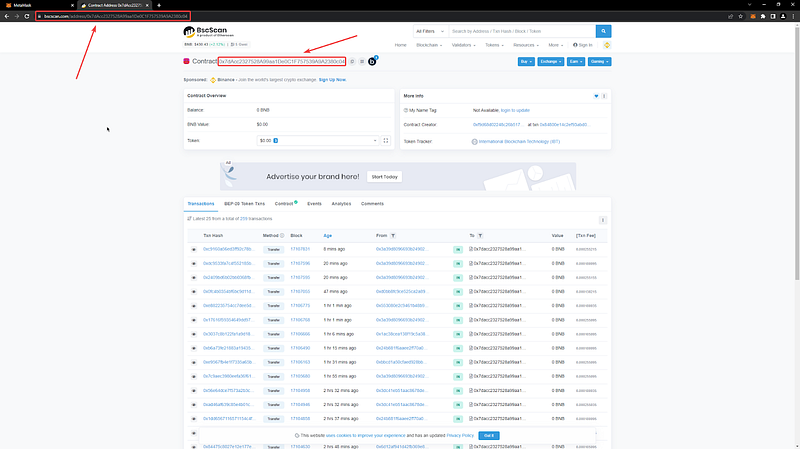Image resolution: width=800 pixels, height=449 pixels.
Task: Expand the Tokens nav menu
Action: [494, 45]
